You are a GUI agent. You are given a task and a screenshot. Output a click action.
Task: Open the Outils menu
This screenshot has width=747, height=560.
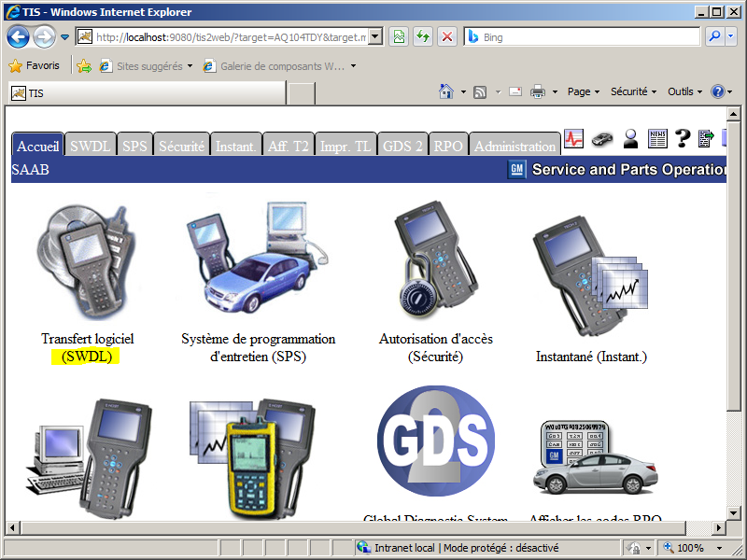[x=684, y=91]
